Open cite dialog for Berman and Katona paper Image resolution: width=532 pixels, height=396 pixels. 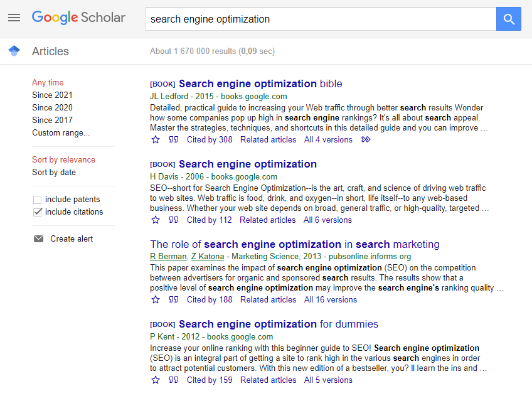coord(174,300)
